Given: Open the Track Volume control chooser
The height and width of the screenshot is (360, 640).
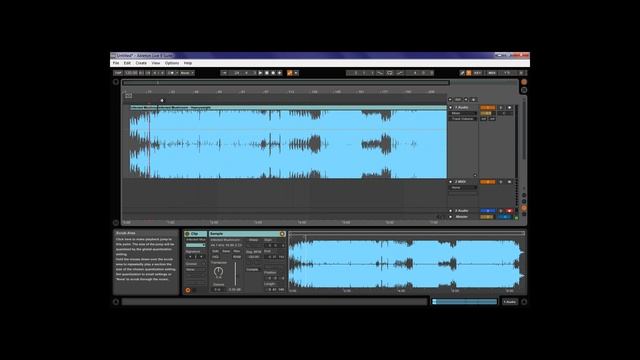Looking at the screenshot, I should [x=463, y=119].
